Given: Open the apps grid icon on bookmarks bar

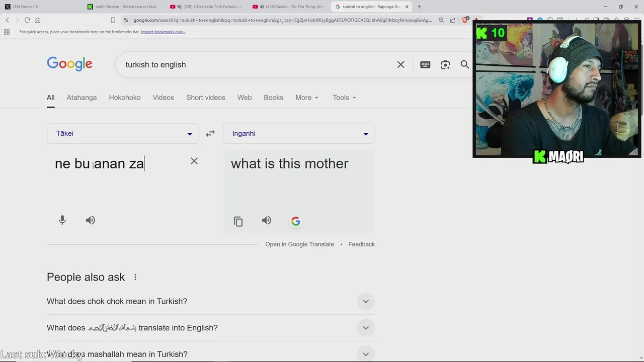Looking at the screenshot, I should pyautogui.click(x=7, y=32).
